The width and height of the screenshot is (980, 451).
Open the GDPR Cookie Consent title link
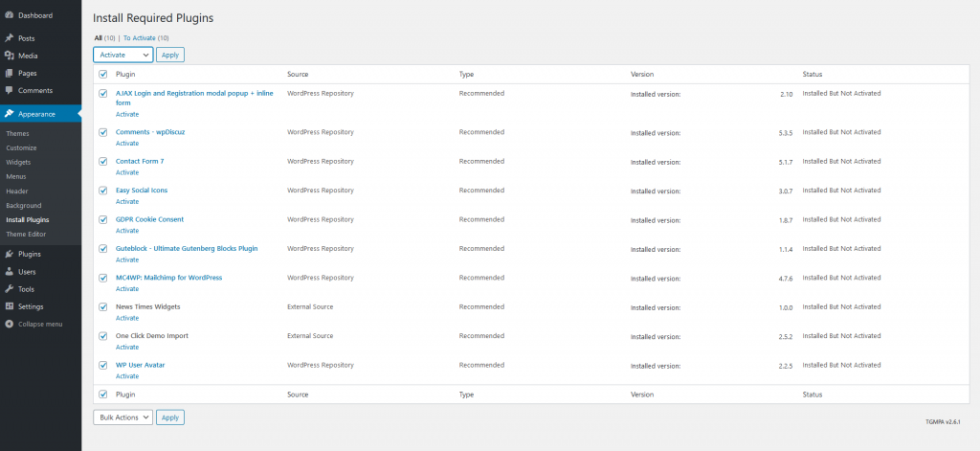149,219
